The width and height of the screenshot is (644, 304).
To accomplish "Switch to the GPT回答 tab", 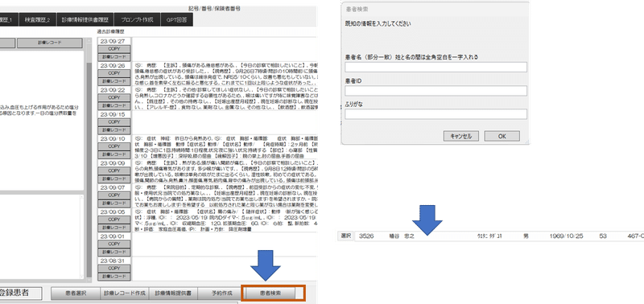I will [x=176, y=19].
